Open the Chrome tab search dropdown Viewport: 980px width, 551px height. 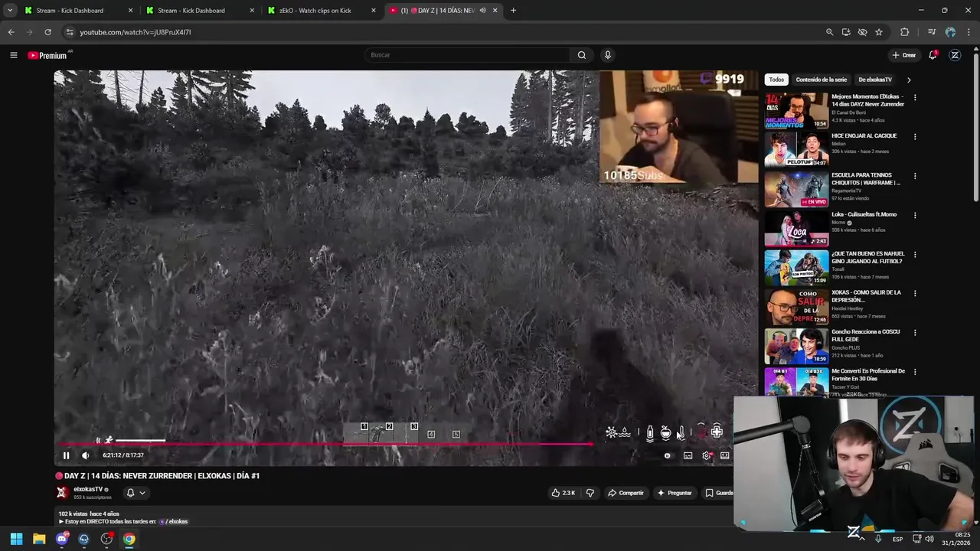pos(9,11)
